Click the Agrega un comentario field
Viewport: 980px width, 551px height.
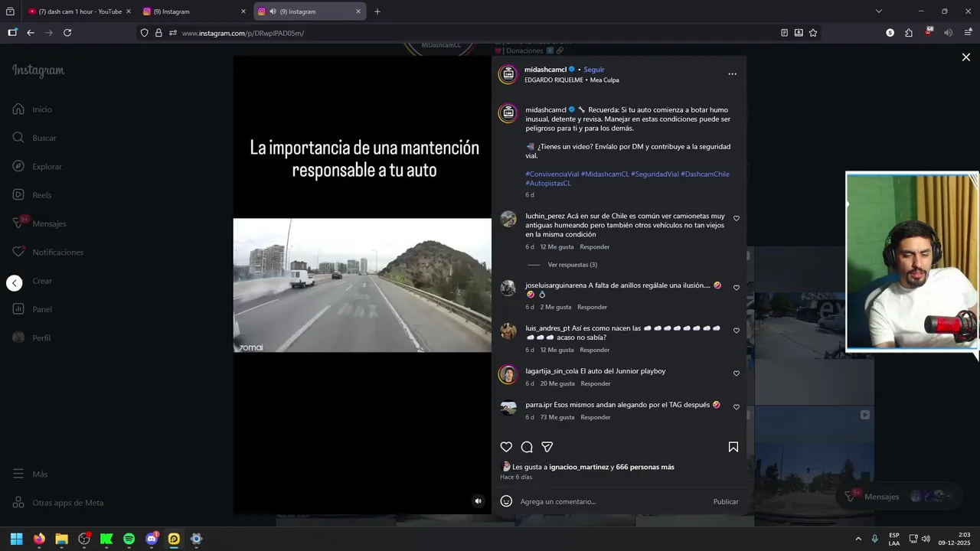tap(612, 501)
